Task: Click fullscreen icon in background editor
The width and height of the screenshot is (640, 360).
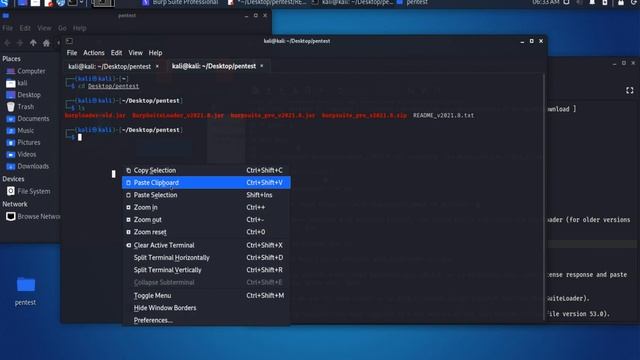Action: pos(630,91)
